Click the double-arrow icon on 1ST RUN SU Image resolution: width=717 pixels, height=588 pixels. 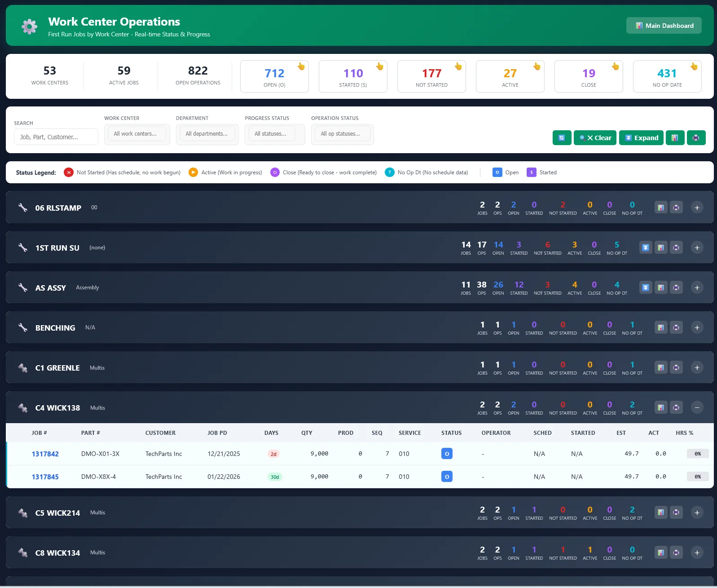645,248
